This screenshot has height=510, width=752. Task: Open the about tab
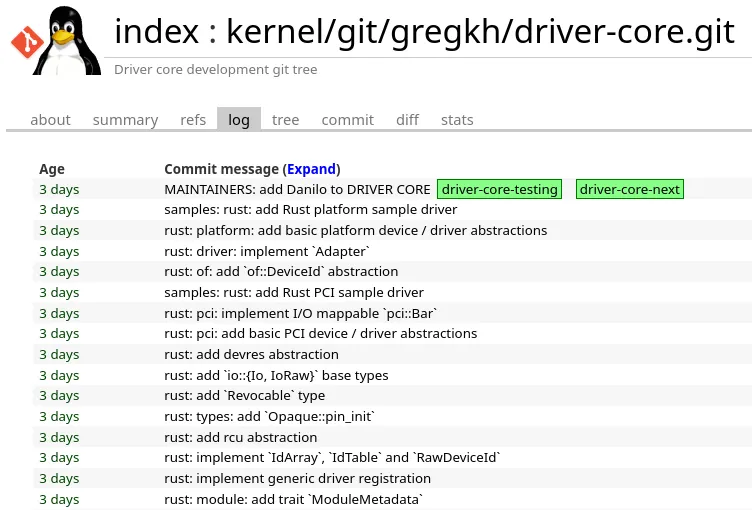point(50,120)
